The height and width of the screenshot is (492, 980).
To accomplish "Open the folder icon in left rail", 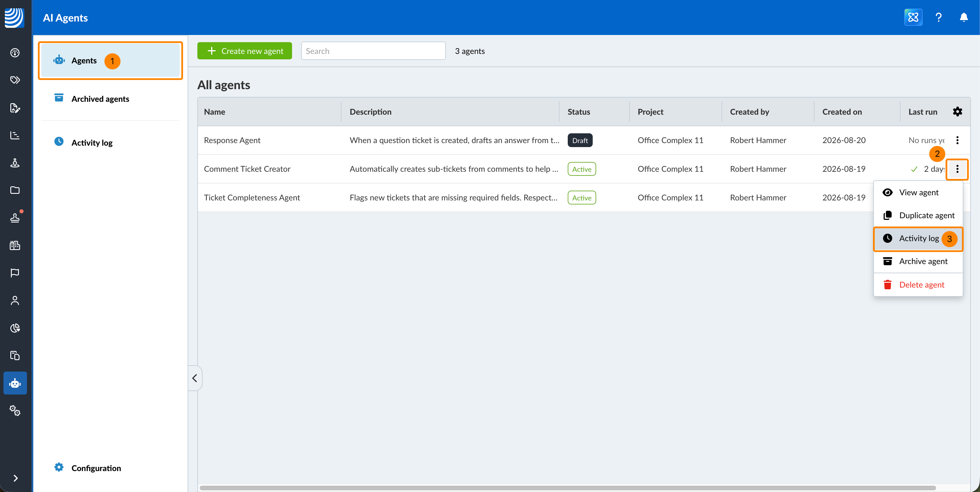I will tap(15, 190).
